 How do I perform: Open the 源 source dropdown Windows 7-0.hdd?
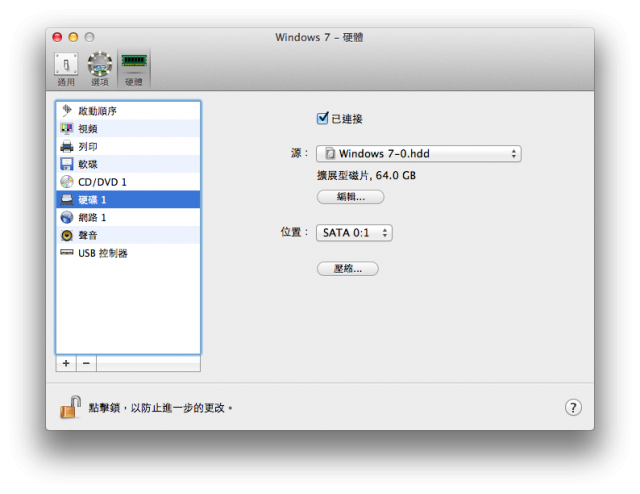point(418,154)
